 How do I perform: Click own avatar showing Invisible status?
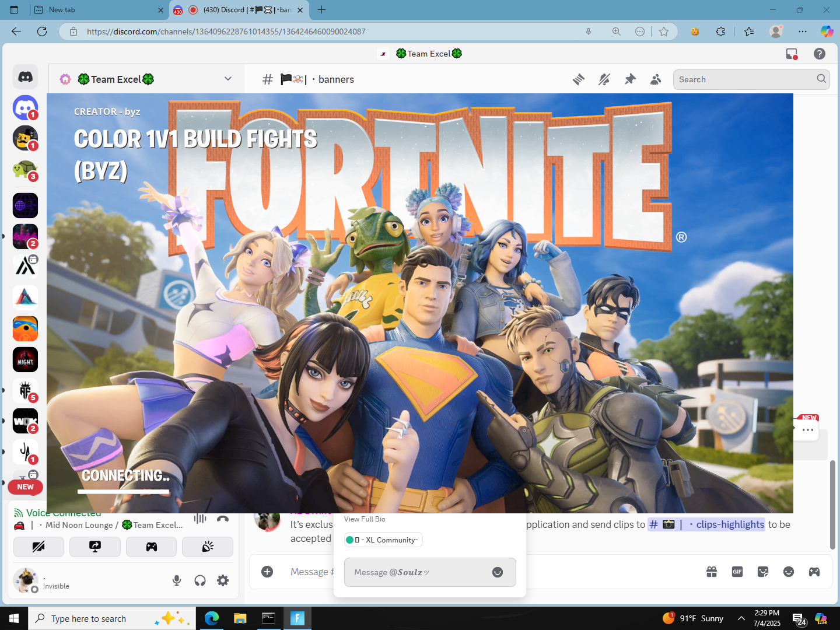click(26, 580)
